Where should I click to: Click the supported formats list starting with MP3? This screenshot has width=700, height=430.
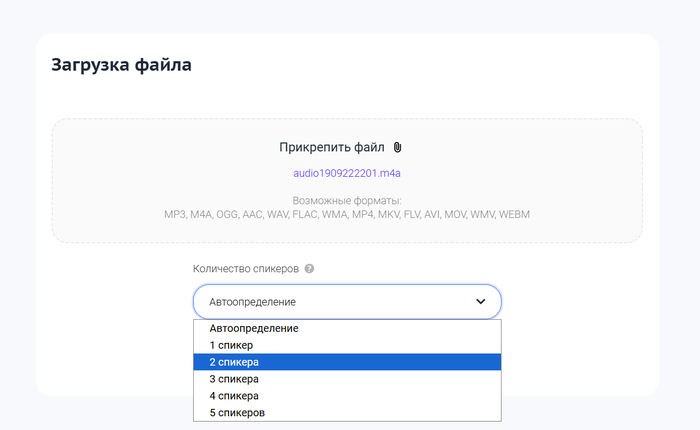(x=347, y=214)
